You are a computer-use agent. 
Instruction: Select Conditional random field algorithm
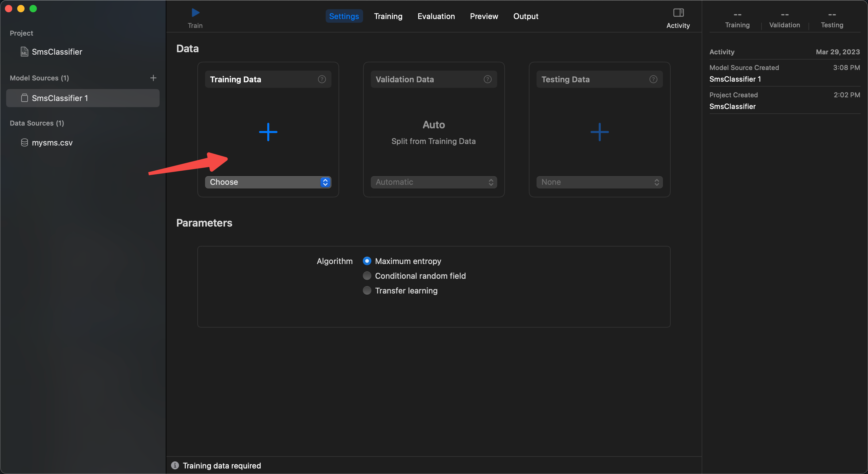367,276
